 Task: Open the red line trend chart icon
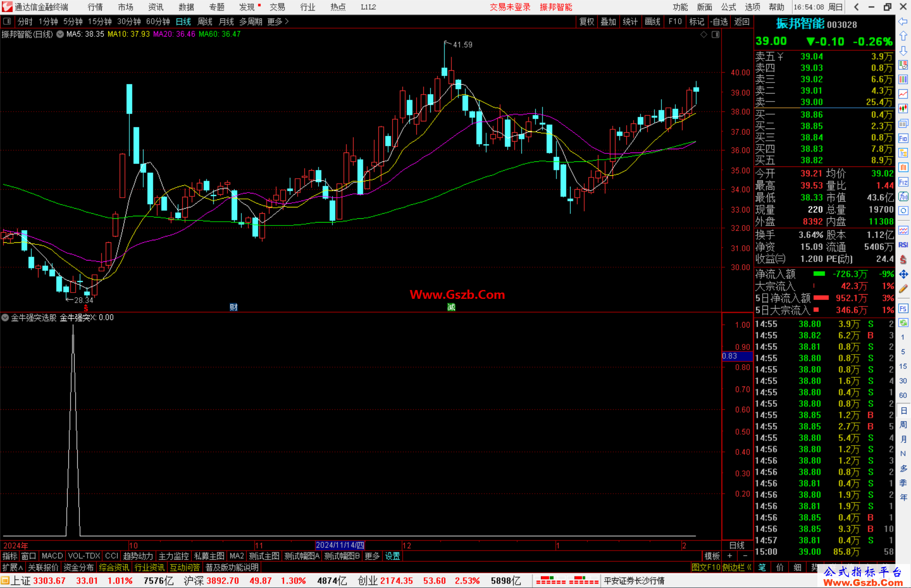tap(903, 94)
